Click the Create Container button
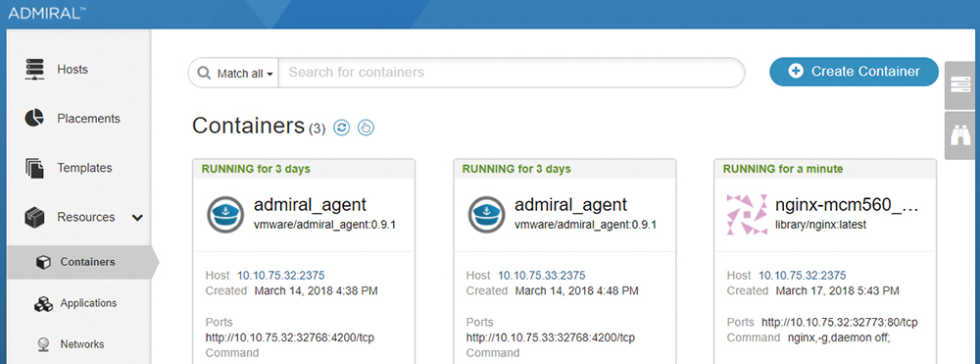Image resolution: width=980 pixels, height=364 pixels. pos(854,72)
